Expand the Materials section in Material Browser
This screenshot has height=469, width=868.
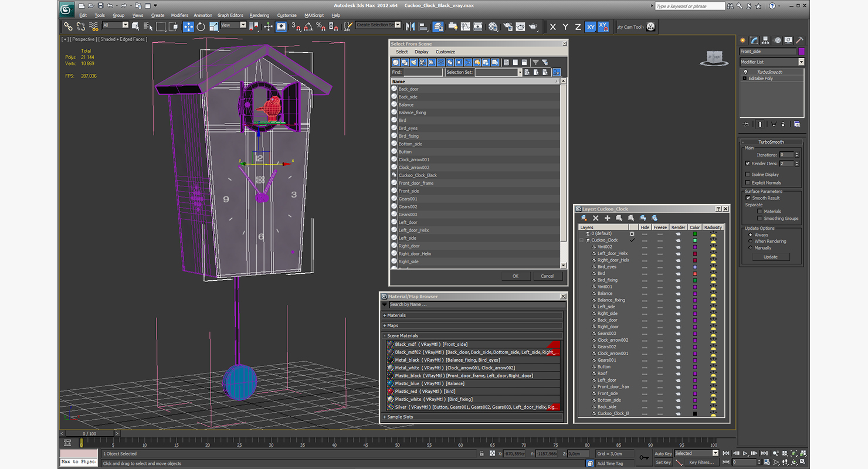tap(473, 315)
